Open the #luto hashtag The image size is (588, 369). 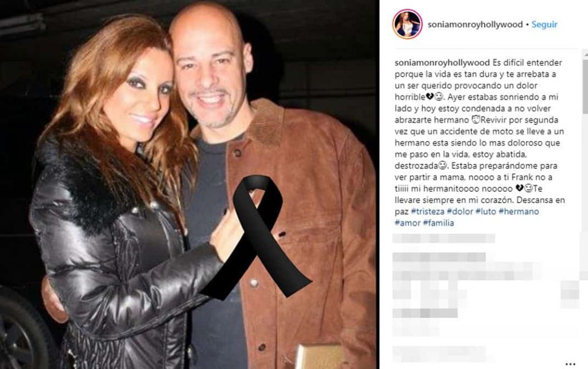[x=486, y=212]
